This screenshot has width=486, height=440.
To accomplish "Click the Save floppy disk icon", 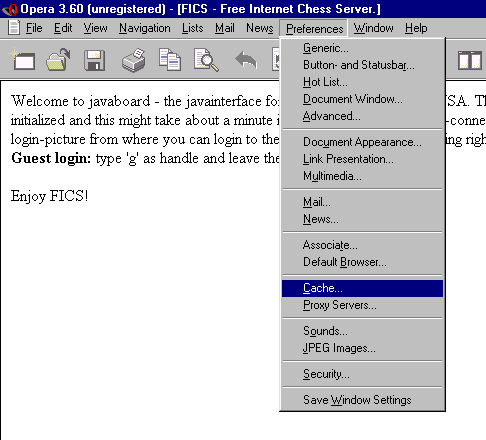I will [x=94, y=60].
